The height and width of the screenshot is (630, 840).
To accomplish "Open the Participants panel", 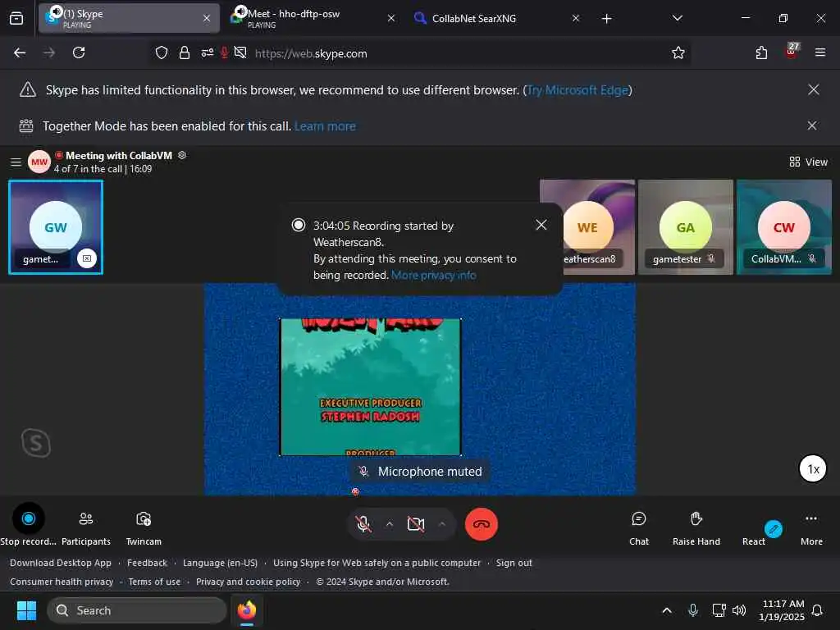I will (x=85, y=527).
